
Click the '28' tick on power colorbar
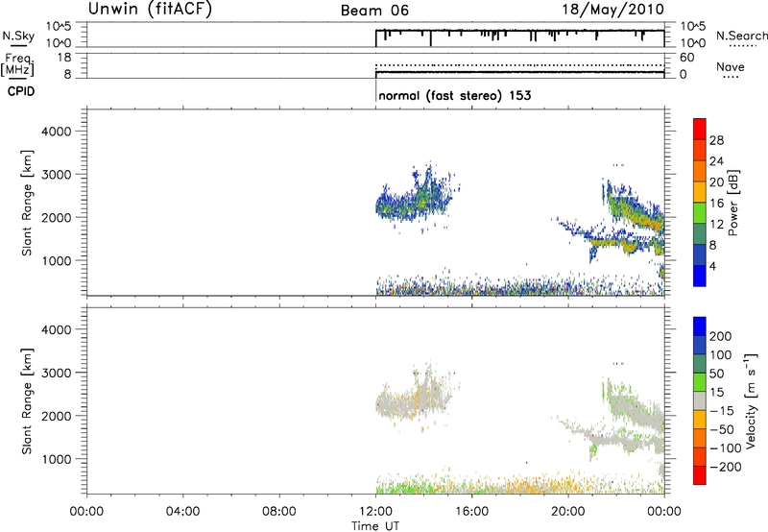pos(716,140)
